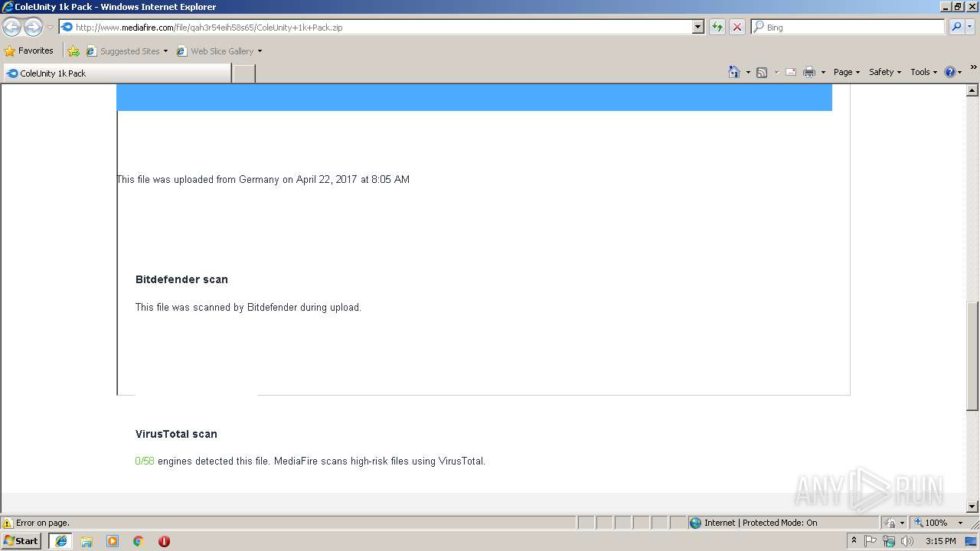
Task: Click the Print icon
Action: (808, 72)
